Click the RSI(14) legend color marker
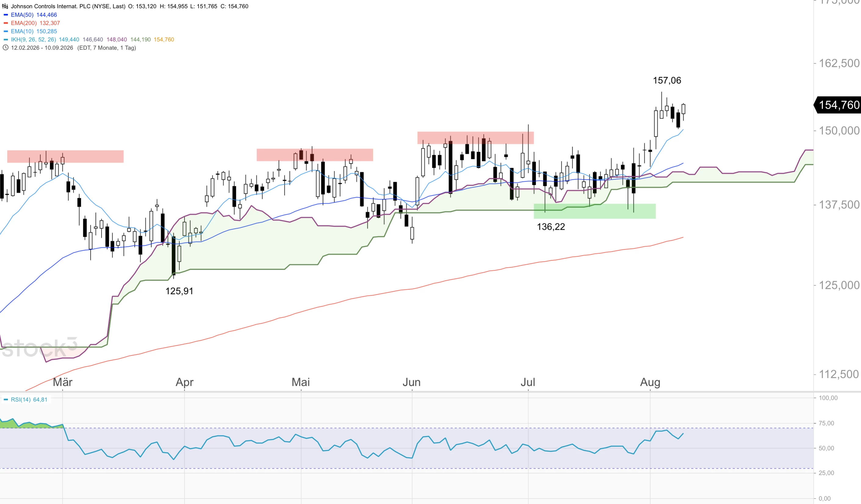Screen dimensions: 861x504 pos(6,399)
